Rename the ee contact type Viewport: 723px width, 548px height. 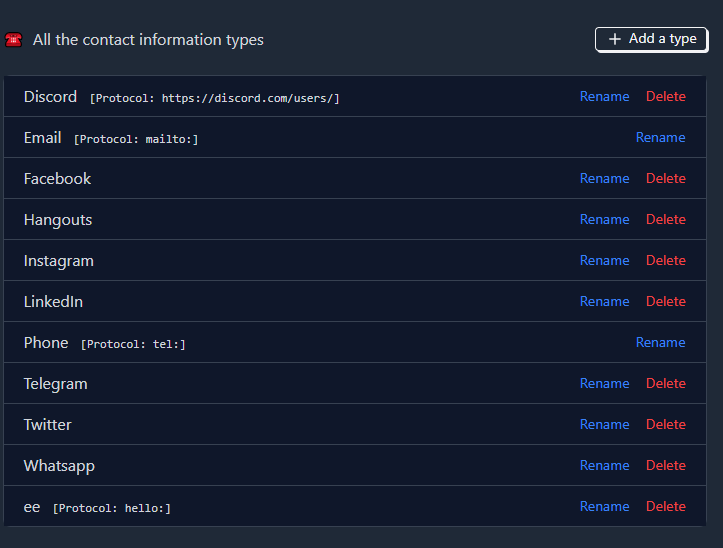pyautogui.click(x=604, y=506)
